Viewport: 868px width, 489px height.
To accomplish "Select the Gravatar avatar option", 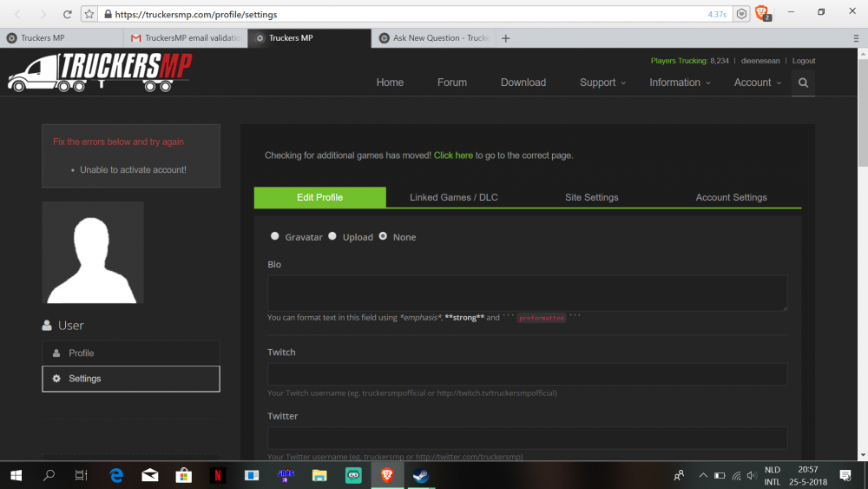I will pyautogui.click(x=275, y=236).
